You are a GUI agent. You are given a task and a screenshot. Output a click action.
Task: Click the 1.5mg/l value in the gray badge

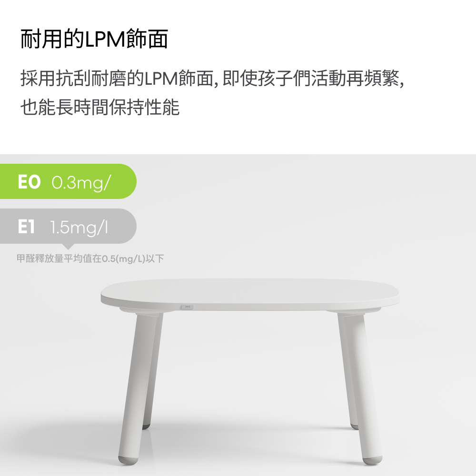[79, 228]
